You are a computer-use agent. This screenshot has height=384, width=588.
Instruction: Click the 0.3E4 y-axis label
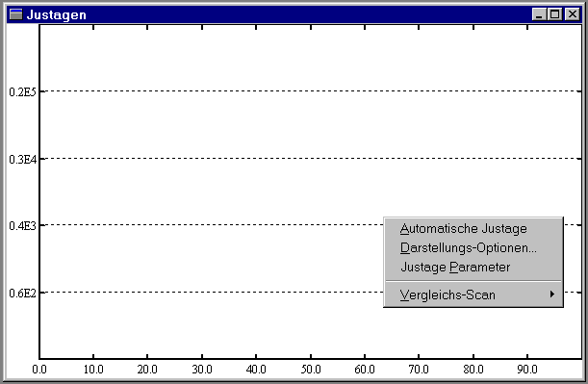click(x=22, y=160)
